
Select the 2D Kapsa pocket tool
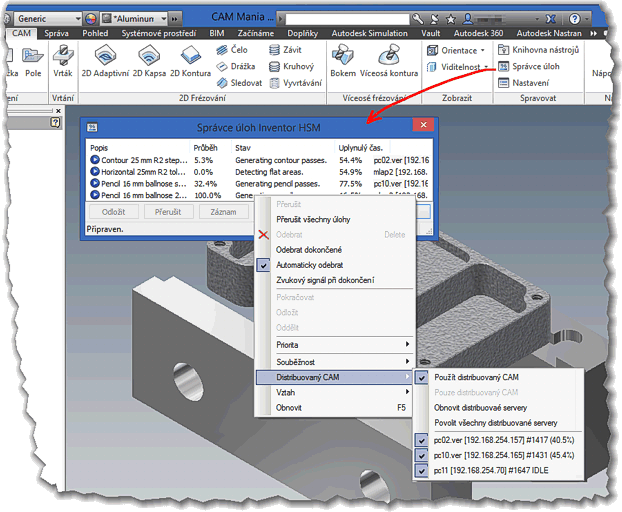tap(149, 61)
